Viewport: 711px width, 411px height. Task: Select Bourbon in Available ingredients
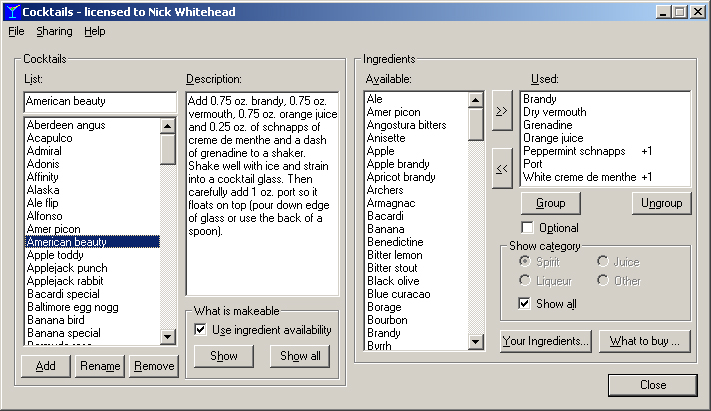[x=416, y=320]
